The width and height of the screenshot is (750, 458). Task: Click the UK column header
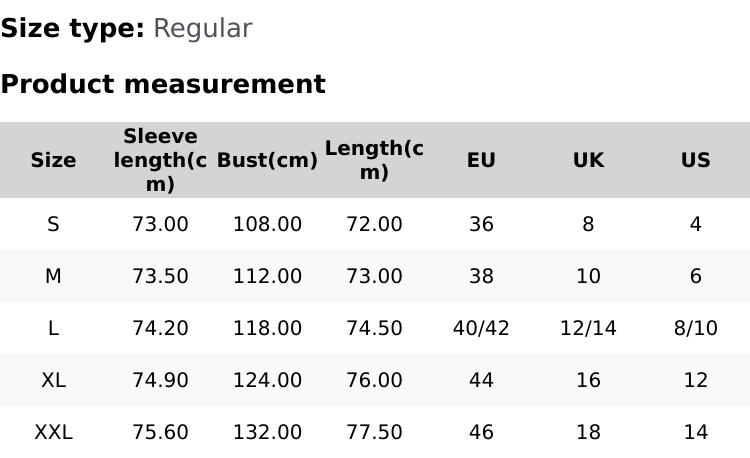click(x=588, y=160)
